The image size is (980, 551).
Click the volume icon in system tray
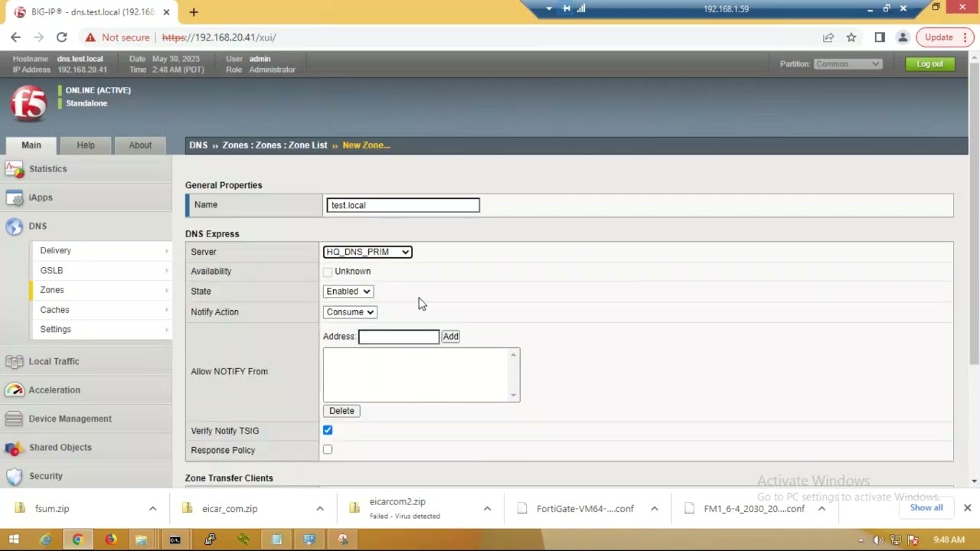[x=878, y=540]
